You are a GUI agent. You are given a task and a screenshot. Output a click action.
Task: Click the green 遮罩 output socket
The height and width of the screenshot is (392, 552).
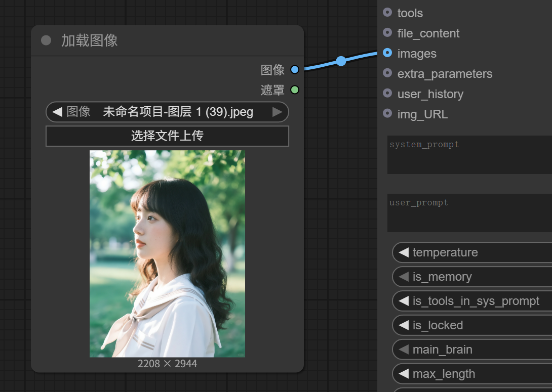(x=295, y=90)
